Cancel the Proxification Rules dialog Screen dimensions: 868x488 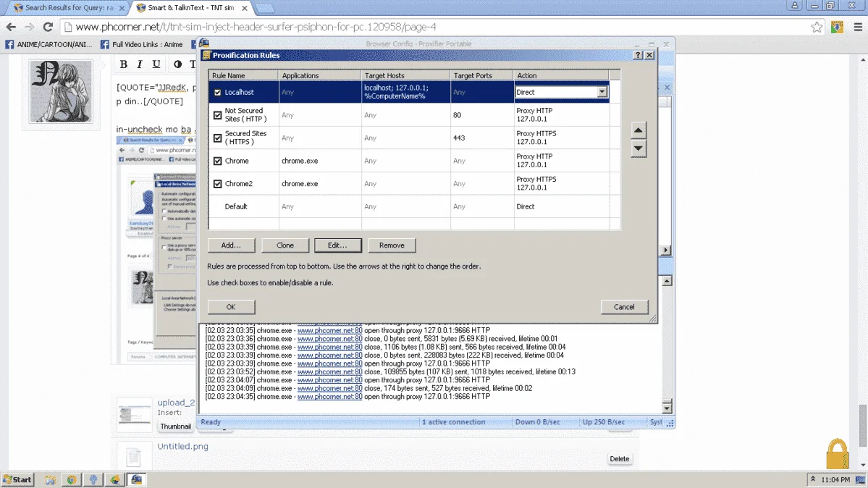point(624,307)
